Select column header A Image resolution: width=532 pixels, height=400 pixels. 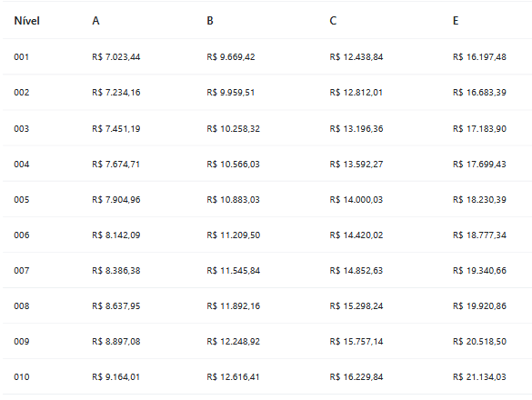pyautogui.click(x=95, y=21)
